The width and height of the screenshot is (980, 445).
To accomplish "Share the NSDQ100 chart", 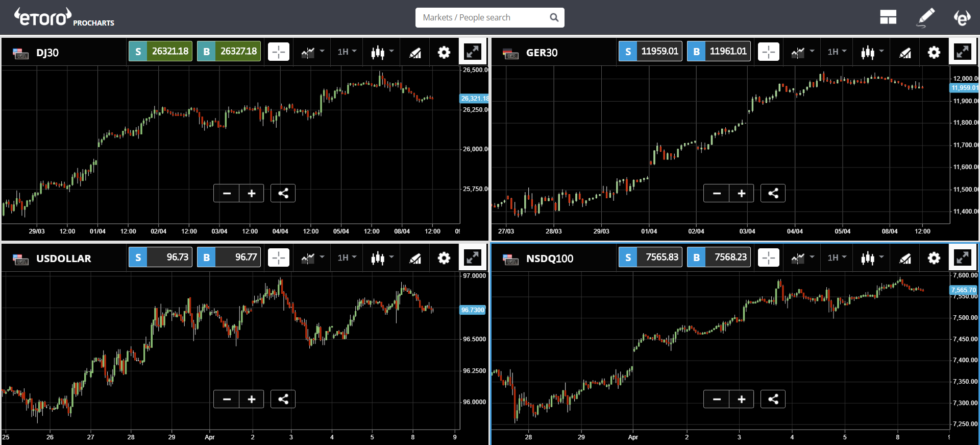I will [x=773, y=399].
